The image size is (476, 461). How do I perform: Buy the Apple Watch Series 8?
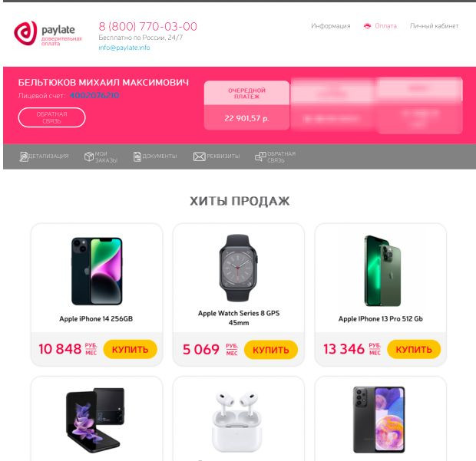(271, 350)
